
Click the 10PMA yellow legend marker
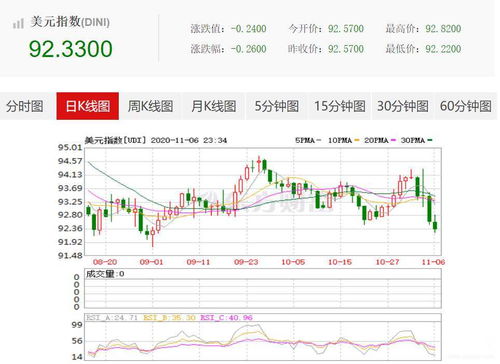pyautogui.click(x=357, y=140)
